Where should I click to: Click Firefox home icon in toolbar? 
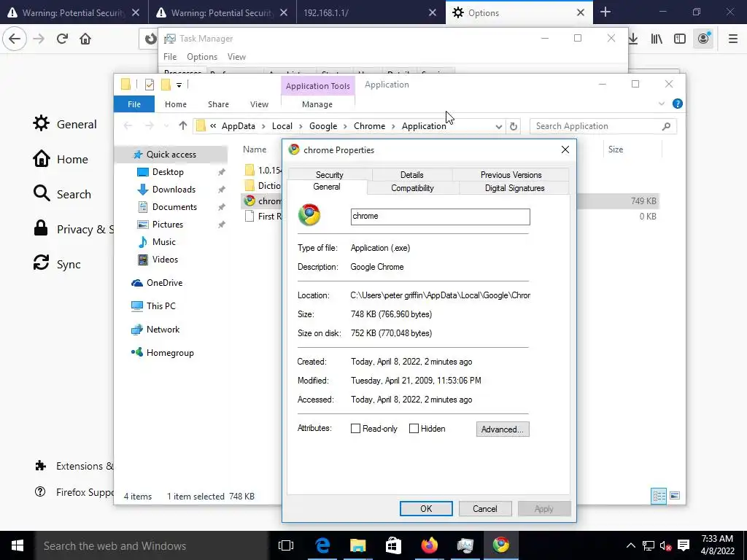[85, 39]
